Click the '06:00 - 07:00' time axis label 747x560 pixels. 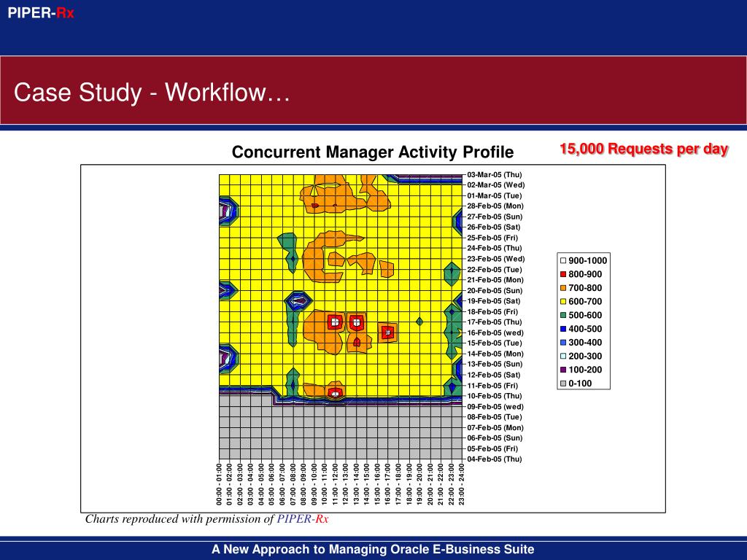(x=282, y=484)
